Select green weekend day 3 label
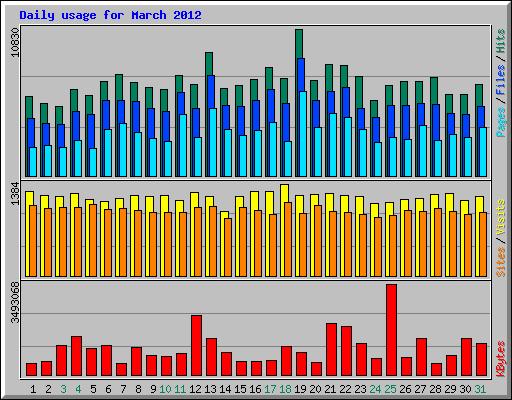 click(x=63, y=389)
